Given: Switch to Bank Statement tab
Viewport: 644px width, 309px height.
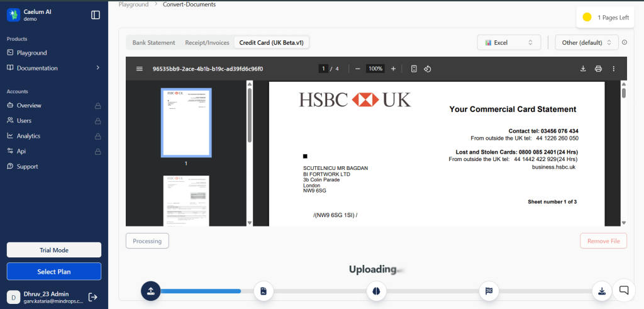Looking at the screenshot, I should click(153, 42).
